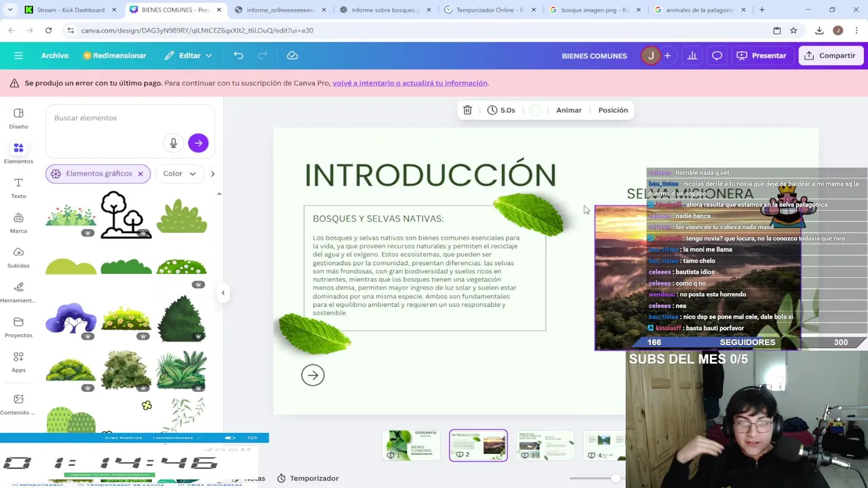This screenshot has height=488, width=868.
Task: Click the address bar URL
Action: [x=197, y=30]
